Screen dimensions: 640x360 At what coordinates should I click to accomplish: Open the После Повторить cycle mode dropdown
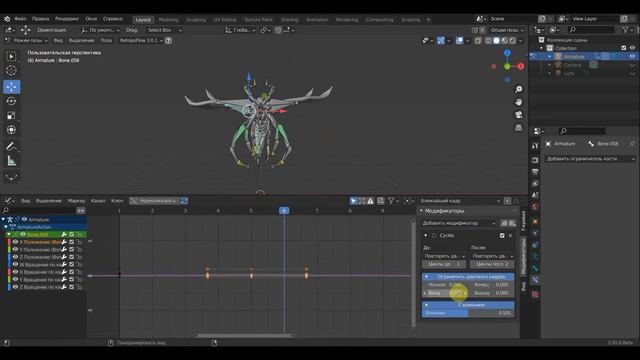(x=492, y=256)
